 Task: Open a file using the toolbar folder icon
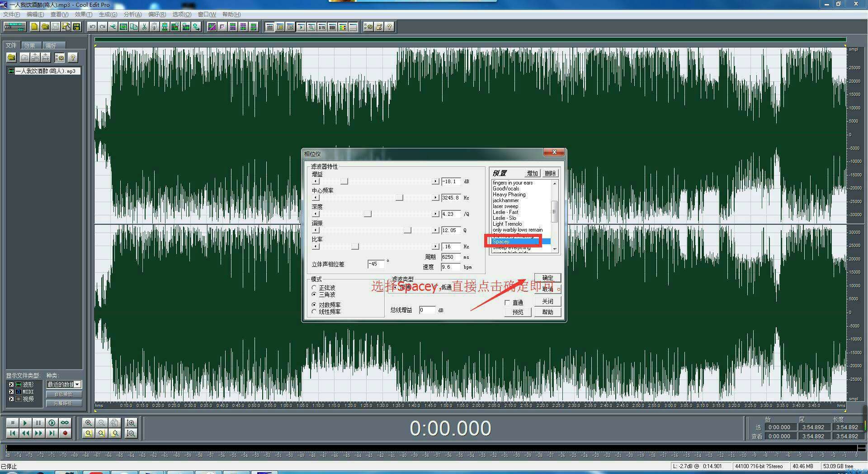tap(45, 27)
